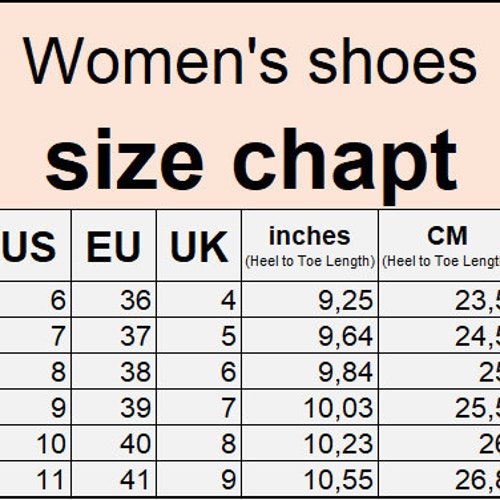
Task: Select the 10,23 inches cell
Action: [x=310, y=443]
